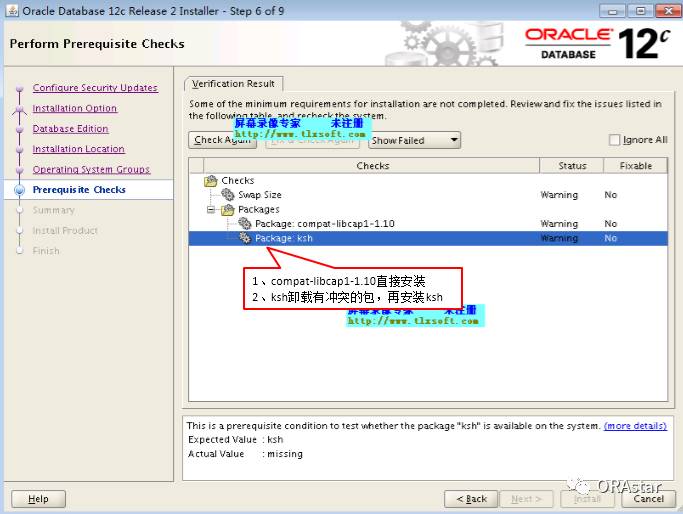The image size is (683, 514).
Task: Click the Back button
Action: point(471,499)
